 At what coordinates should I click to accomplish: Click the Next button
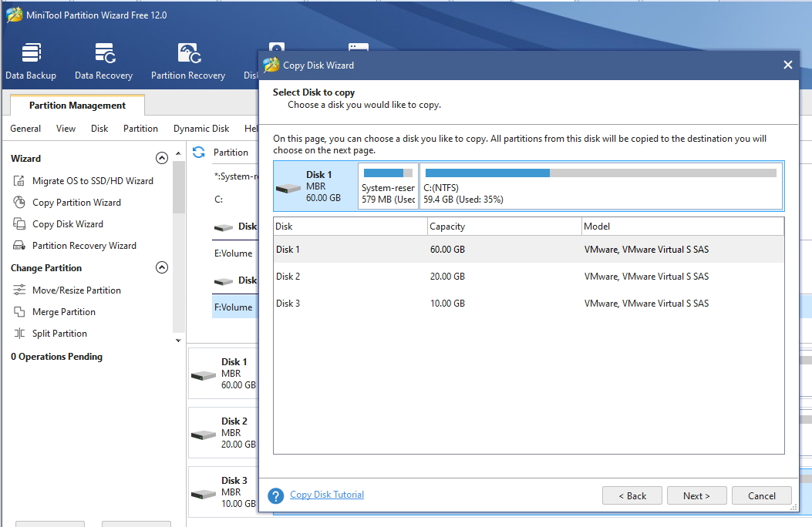coord(696,495)
